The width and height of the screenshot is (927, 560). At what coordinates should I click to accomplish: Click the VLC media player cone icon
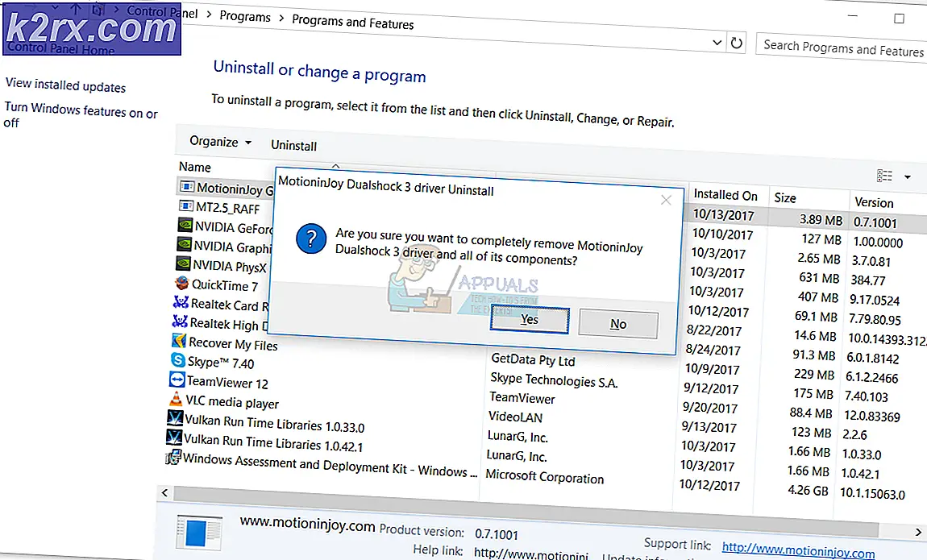point(176,399)
